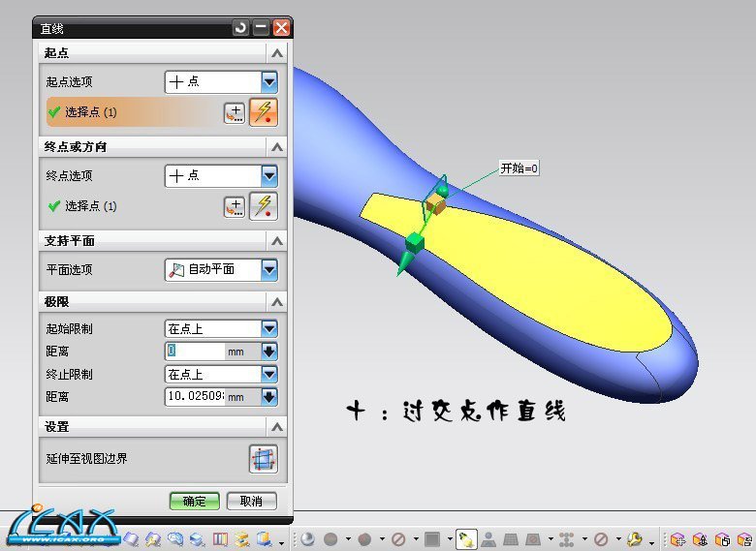Click the 取消 button
Viewport: 756px width, 551px height.
tap(251, 501)
